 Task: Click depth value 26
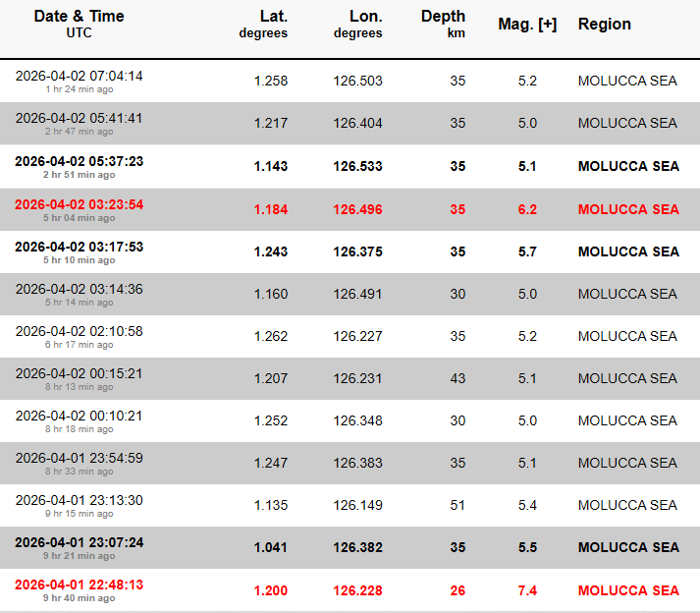(458, 590)
